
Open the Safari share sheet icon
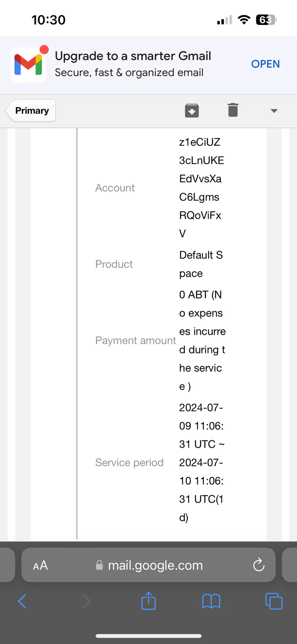(148, 601)
